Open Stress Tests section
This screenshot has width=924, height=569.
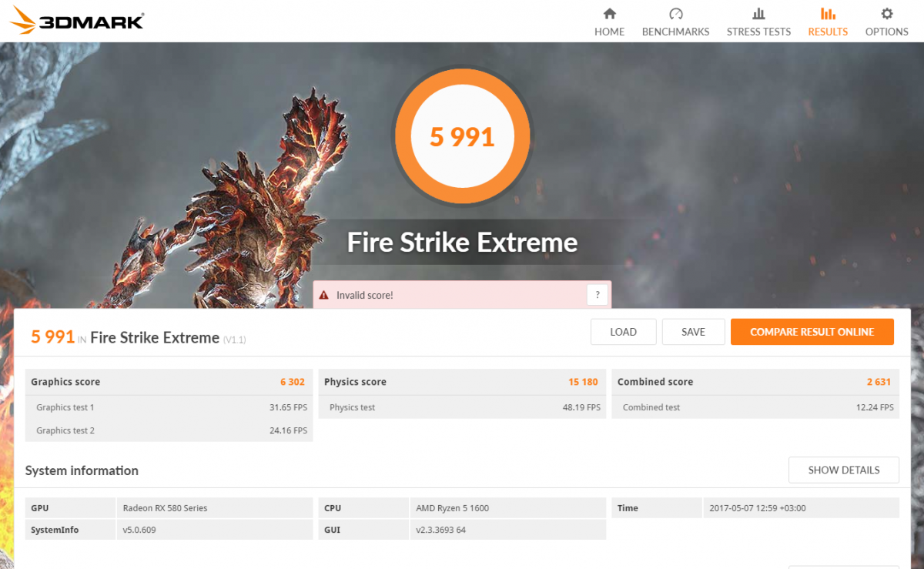click(758, 22)
